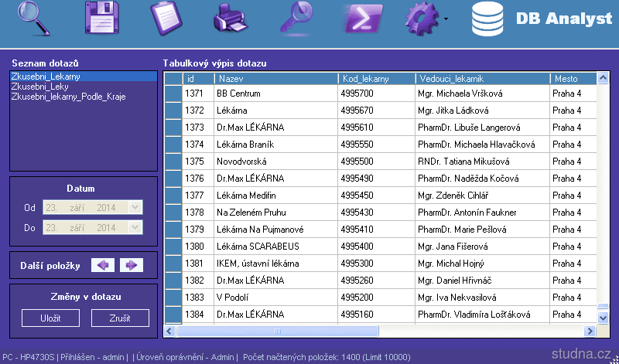619x364 pixels.
Task: Go to next items with right arrow
Action: point(132,265)
